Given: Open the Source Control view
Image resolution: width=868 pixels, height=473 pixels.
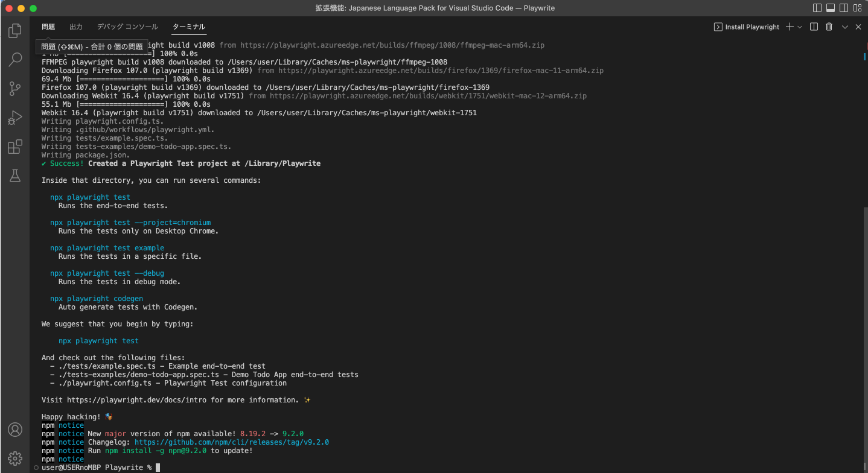Looking at the screenshot, I should pos(15,89).
